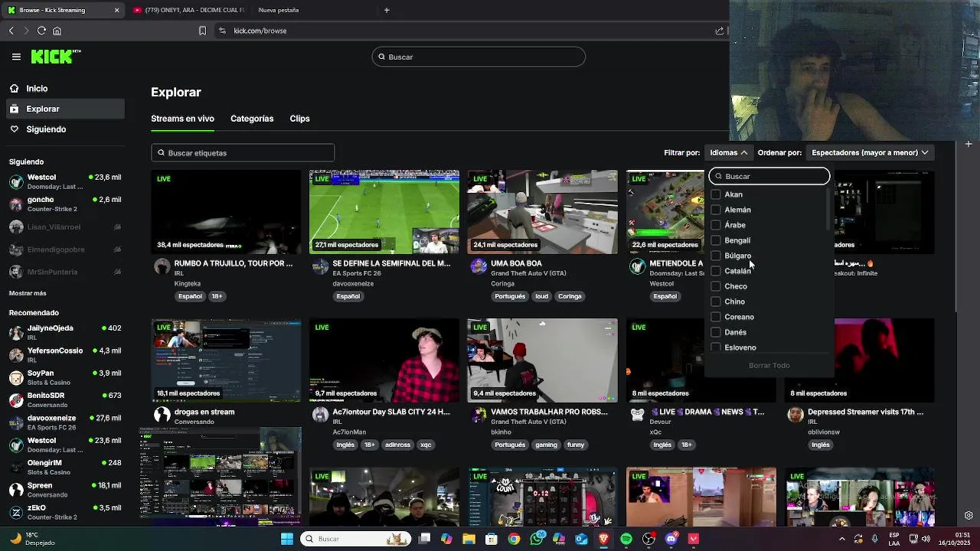Open JailyneOjeda avatar in Recomendado

(15, 333)
